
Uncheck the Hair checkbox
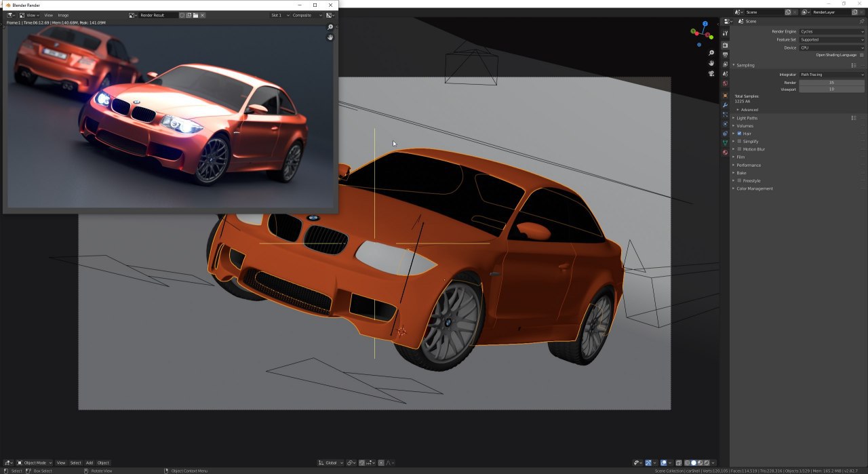tap(739, 134)
